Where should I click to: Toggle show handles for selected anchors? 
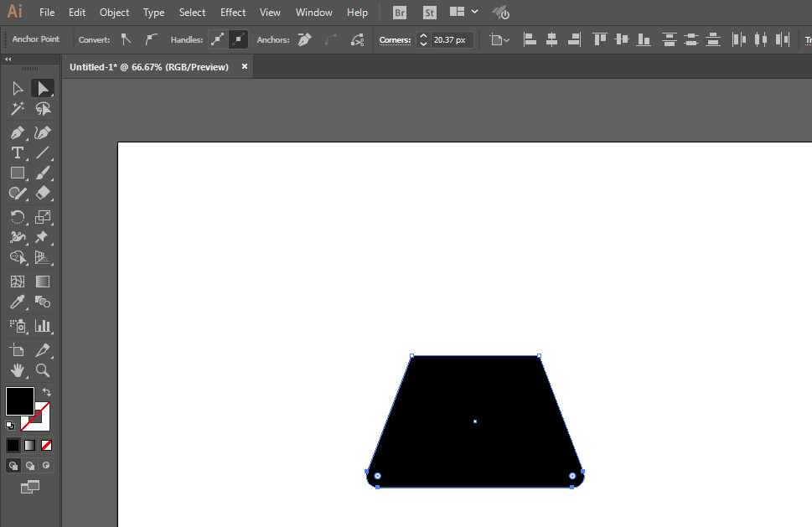coord(218,39)
